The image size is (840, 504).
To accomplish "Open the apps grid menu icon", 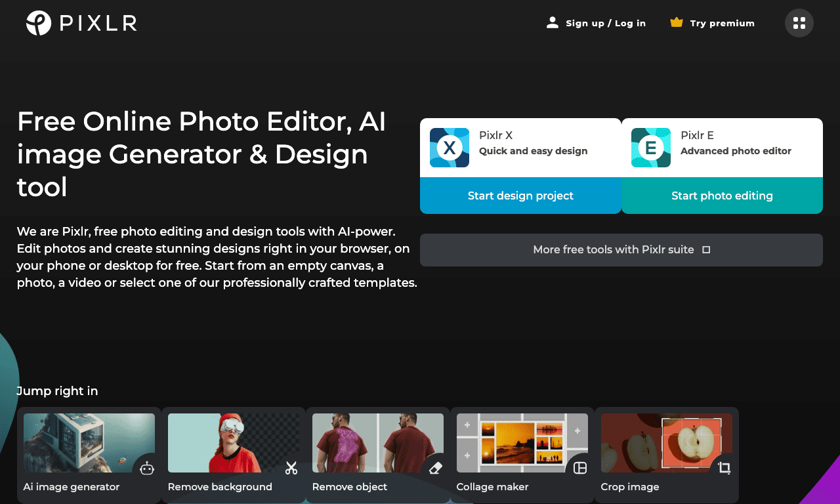I will (799, 23).
